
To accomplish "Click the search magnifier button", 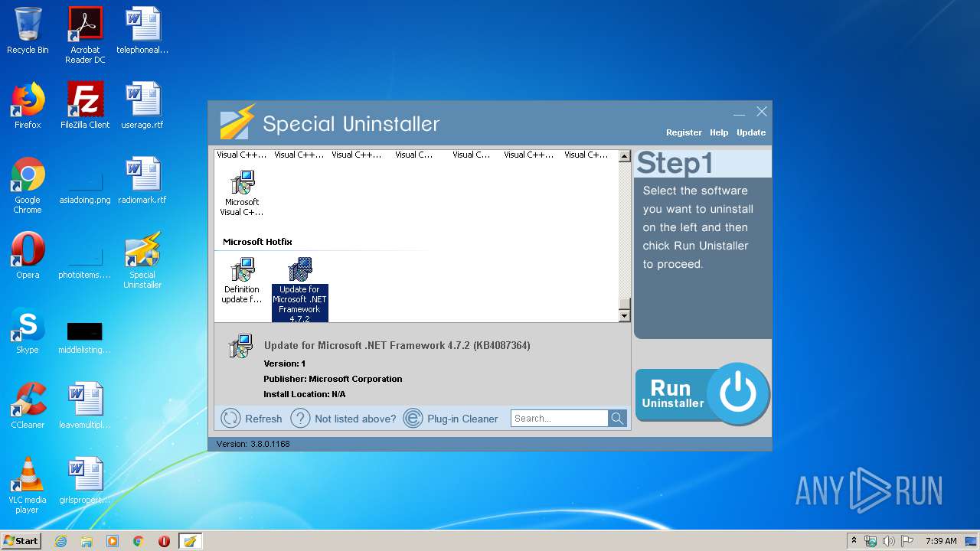I will point(617,418).
